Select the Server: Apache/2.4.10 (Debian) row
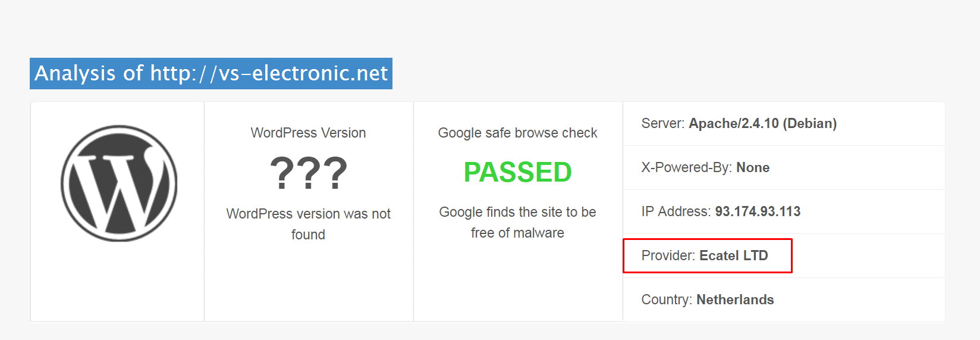Screen dimensions: 980x340 point(784,124)
